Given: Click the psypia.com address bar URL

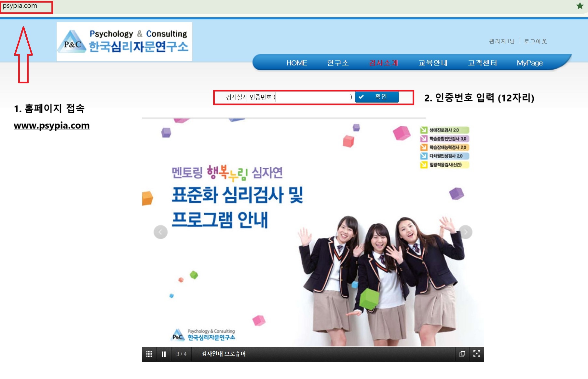Looking at the screenshot, I should point(20,6).
